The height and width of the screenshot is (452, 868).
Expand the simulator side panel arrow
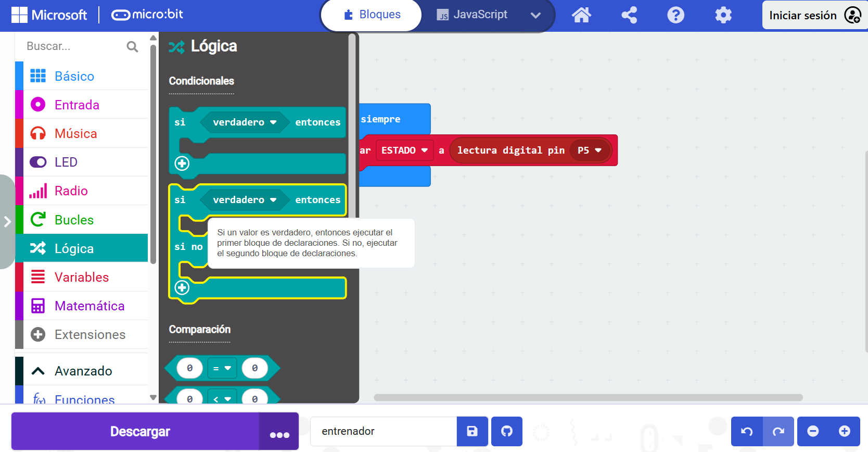[x=7, y=221]
